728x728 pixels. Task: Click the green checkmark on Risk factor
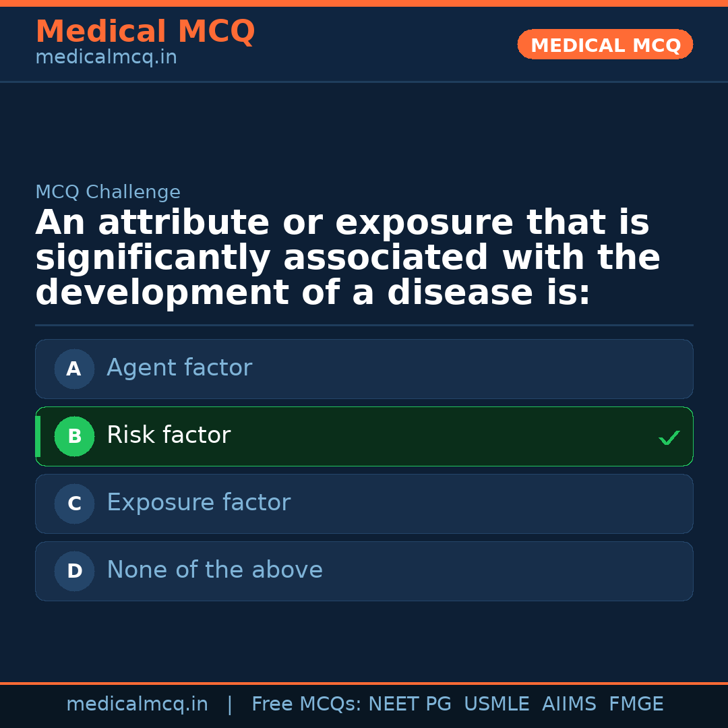point(669,437)
